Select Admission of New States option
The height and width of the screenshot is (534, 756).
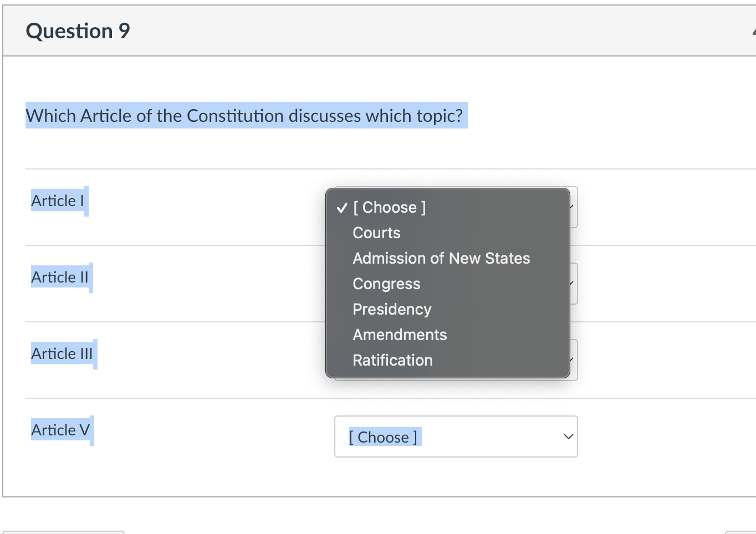click(441, 258)
